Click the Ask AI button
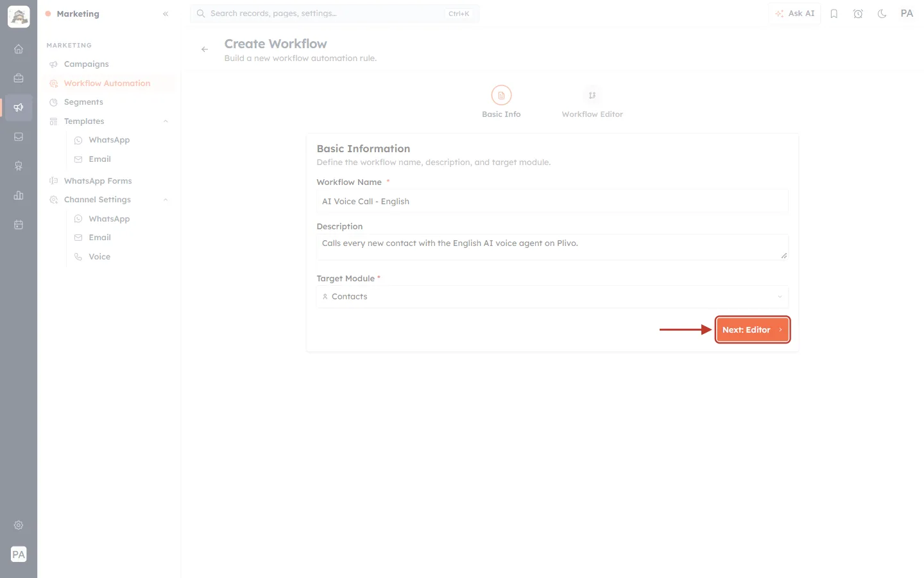The image size is (924, 578). click(794, 13)
